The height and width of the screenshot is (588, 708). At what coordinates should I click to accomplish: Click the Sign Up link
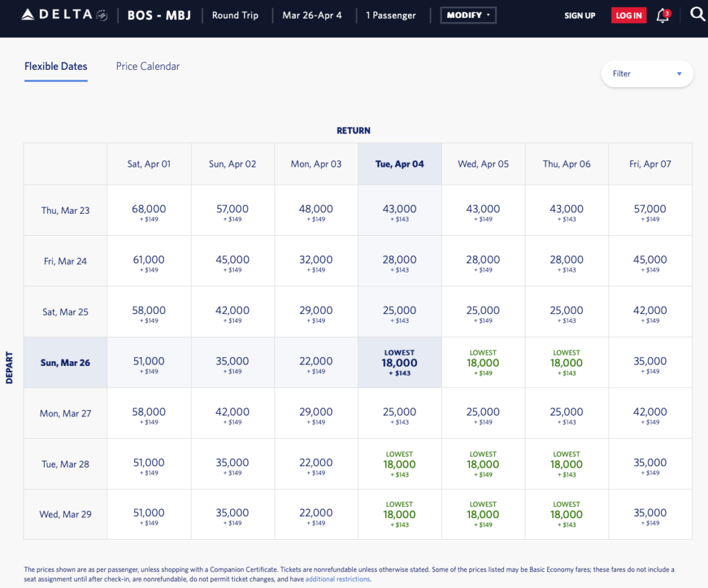point(579,16)
